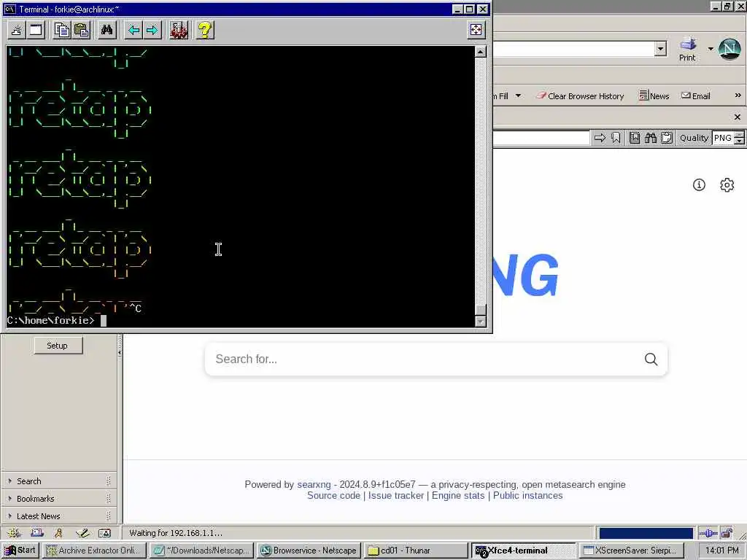Click the bookmark ribbon icon
This screenshot has height=560, width=747.
point(616,138)
